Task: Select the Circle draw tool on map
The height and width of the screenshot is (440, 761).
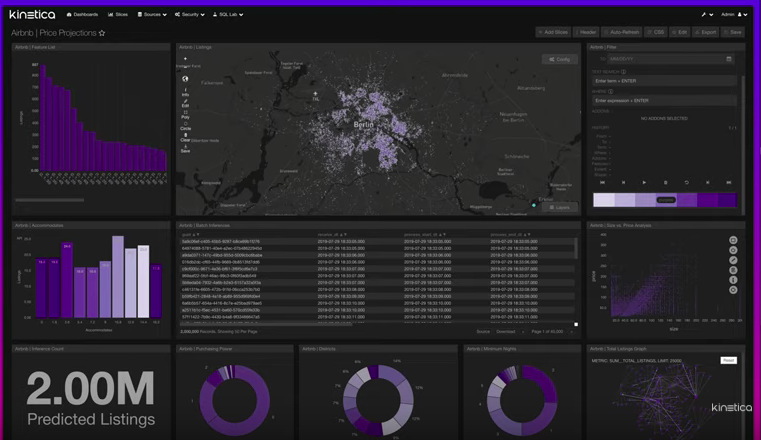Action: [185, 126]
